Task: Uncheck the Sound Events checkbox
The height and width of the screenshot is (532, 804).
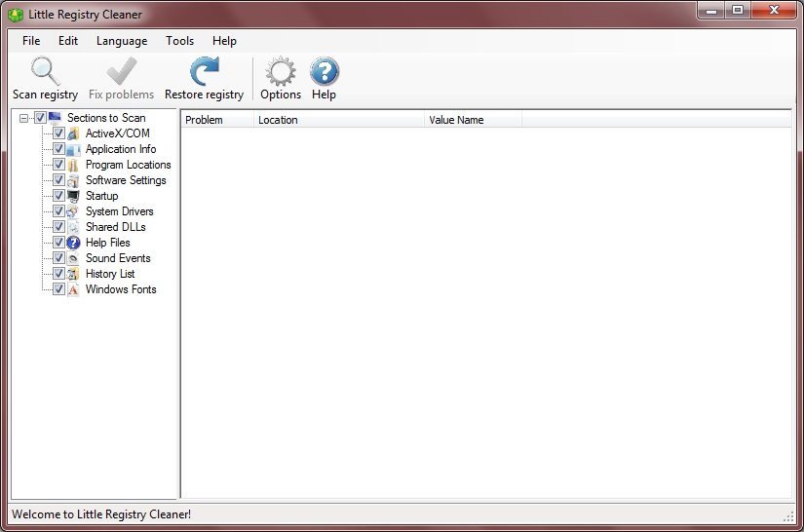Action: point(58,258)
